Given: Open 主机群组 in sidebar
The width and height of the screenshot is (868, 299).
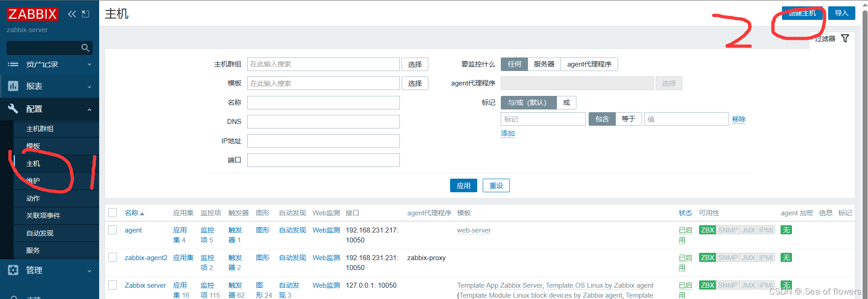Looking at the screenshot, I should coord(40,129).
